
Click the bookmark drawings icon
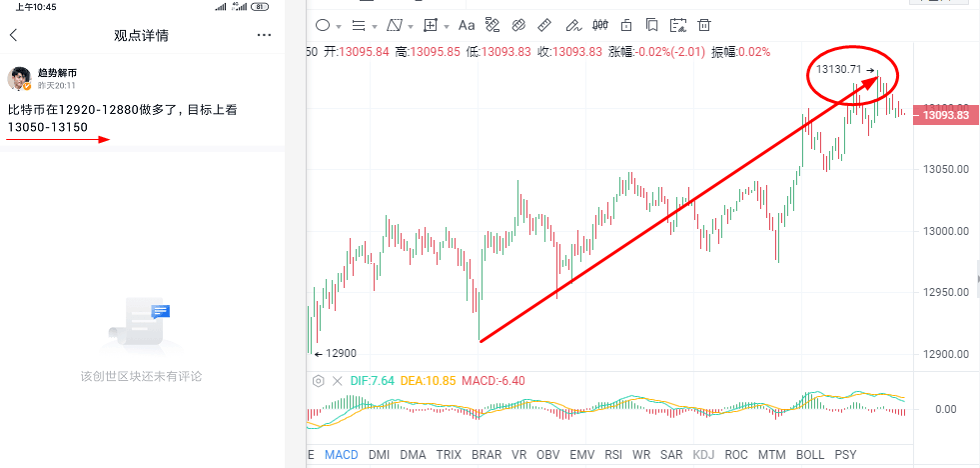(652, 26)
